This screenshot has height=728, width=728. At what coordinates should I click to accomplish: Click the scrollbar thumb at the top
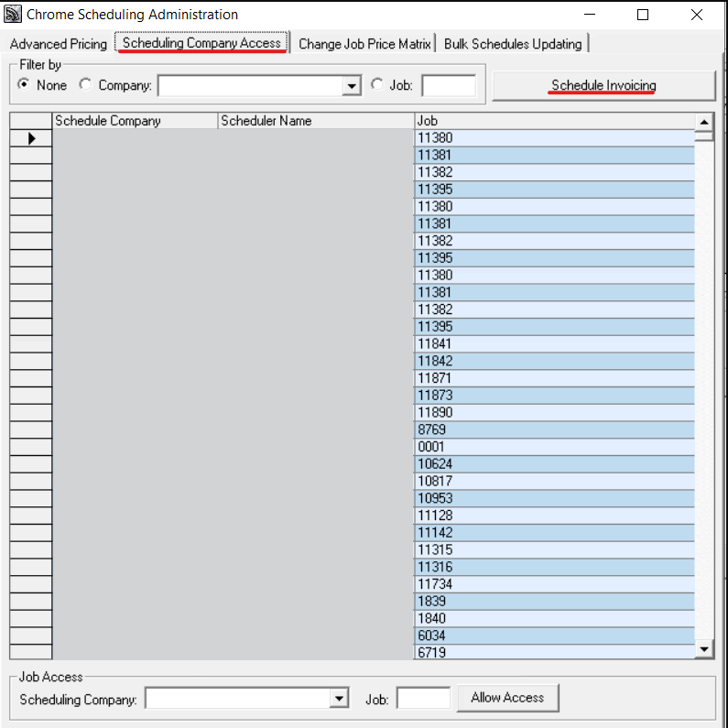(704, 136)
